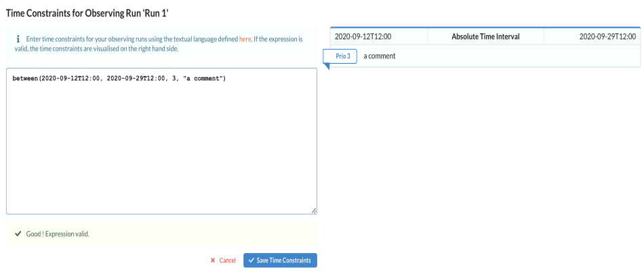Click the red X icon next to Cancel
Screen dimensions: 644x272
pos(213,260)
